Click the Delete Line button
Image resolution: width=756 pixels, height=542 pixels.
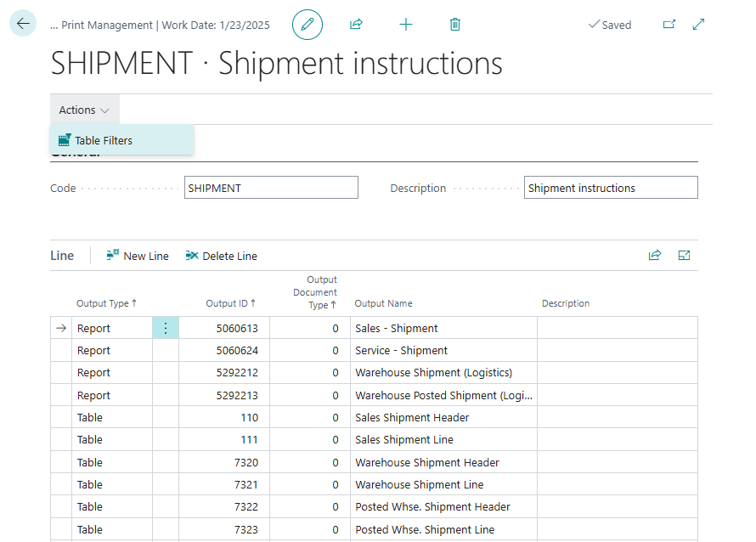222,255
